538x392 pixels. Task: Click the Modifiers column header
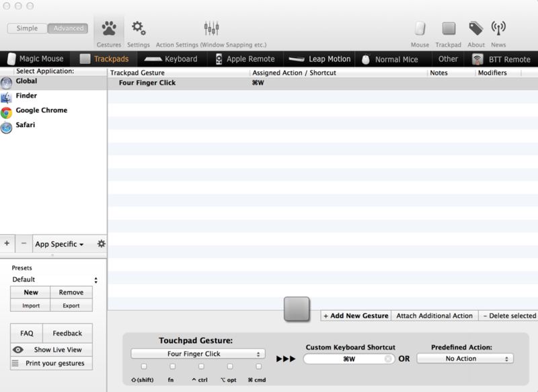[498, 73]
